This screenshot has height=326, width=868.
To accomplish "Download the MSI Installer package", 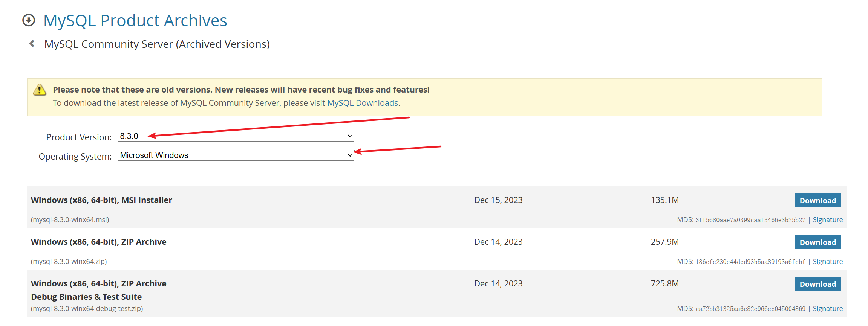I will pyautogui.click(x=817, y=201).
